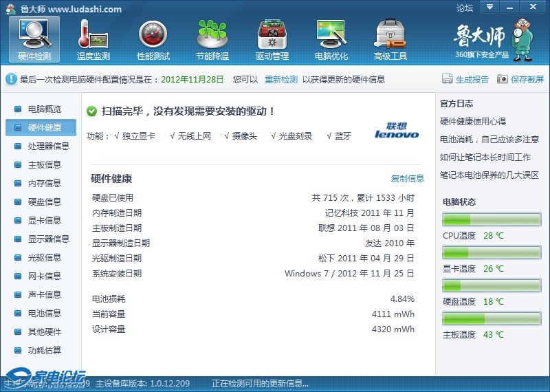Viewport: 550px width, 392px height.
Task: Click the 重新检测 re-detect link
Action: tap(281, 79)
